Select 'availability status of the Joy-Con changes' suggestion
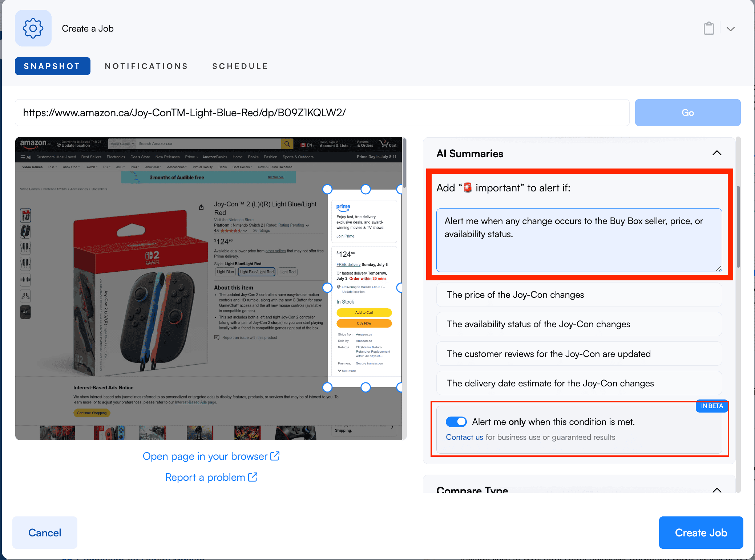Image resolution: width=755 pixels, height=560 pixels. point(579,324)
